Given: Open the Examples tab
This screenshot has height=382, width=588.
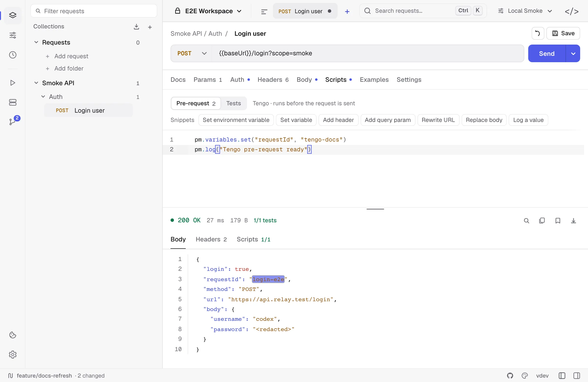Looking at the screenshot, I should coord(374,80).
